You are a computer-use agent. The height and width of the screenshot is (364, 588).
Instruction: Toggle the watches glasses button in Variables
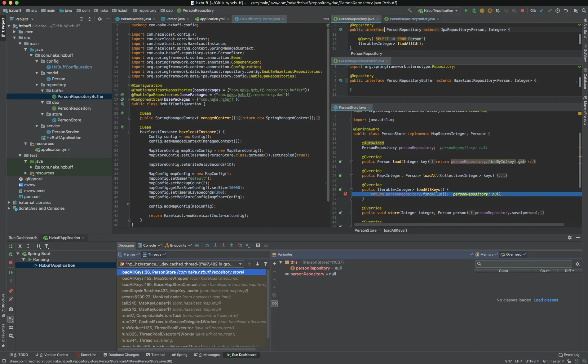274,303
